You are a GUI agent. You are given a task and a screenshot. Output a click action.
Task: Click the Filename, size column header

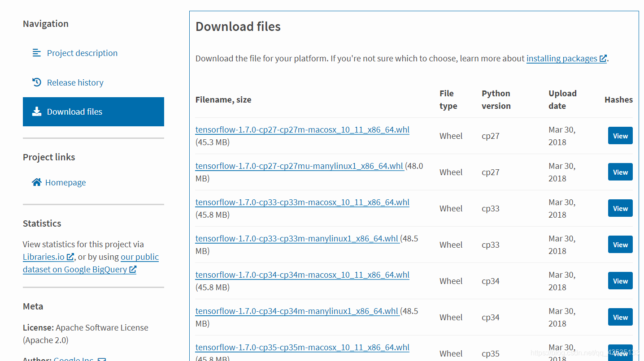(x=223, y=99)
